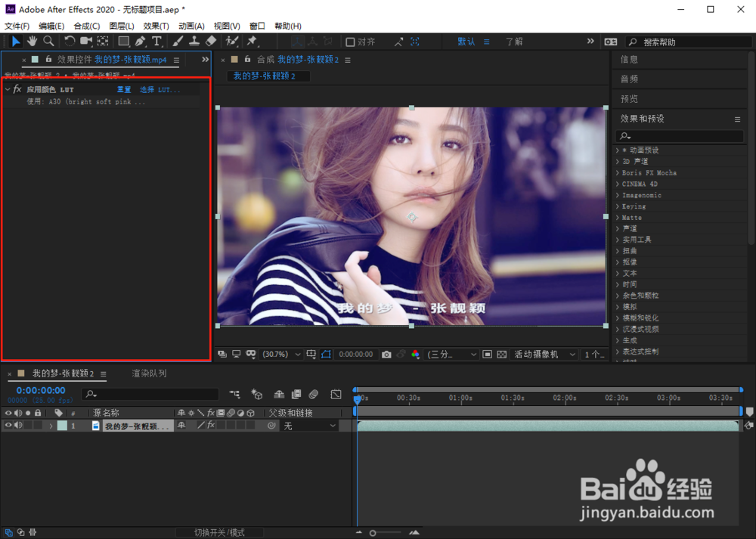The image size is (756, 539).
Task: Click the 搜索帮助 search field
Action: pyautogui.click(x=689, y=42)
